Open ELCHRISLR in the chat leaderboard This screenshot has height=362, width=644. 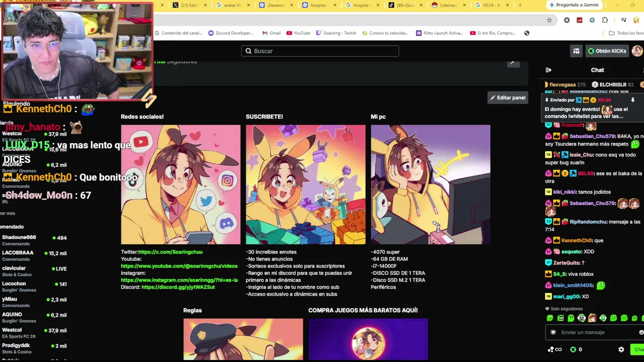coord(613,85)
